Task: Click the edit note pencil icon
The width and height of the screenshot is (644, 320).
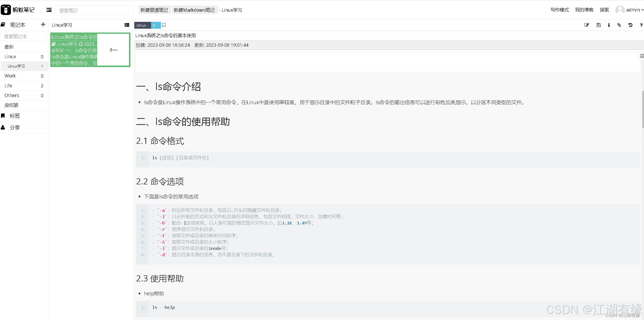Action: 587,25
